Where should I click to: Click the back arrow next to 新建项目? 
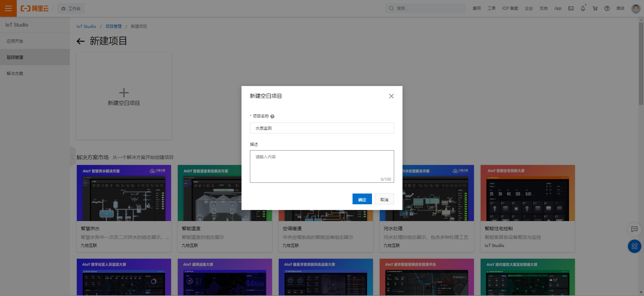pos(80,41)
